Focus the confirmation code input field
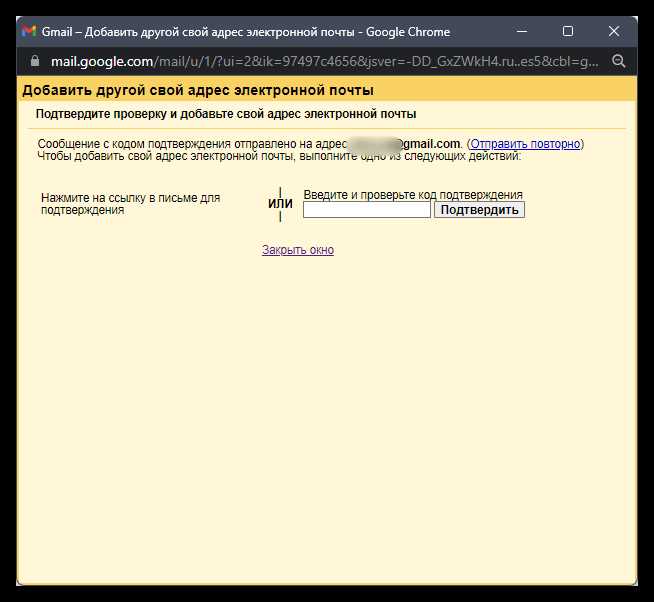 [x=367, y=210]
